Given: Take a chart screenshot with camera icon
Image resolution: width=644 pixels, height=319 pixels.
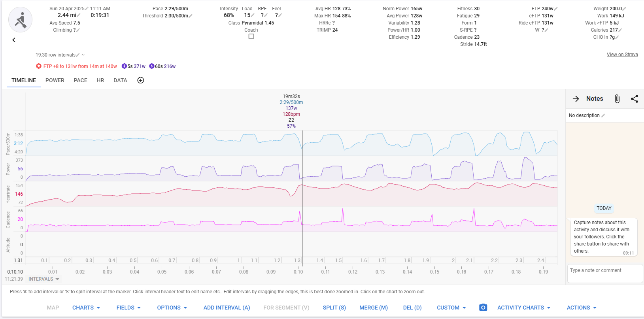Looking at the screenshot, I should 483,308.
